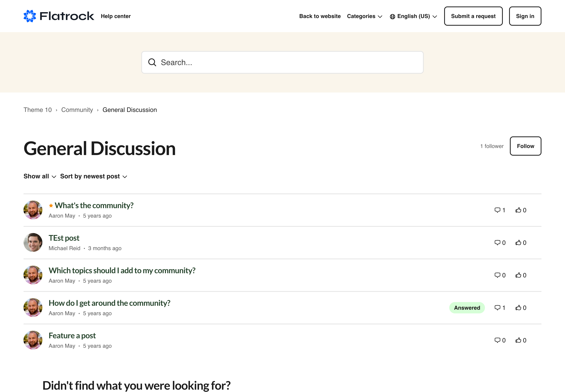Click the globe language icon
This screenshot has width=565, height=392.
click(392, 16)
